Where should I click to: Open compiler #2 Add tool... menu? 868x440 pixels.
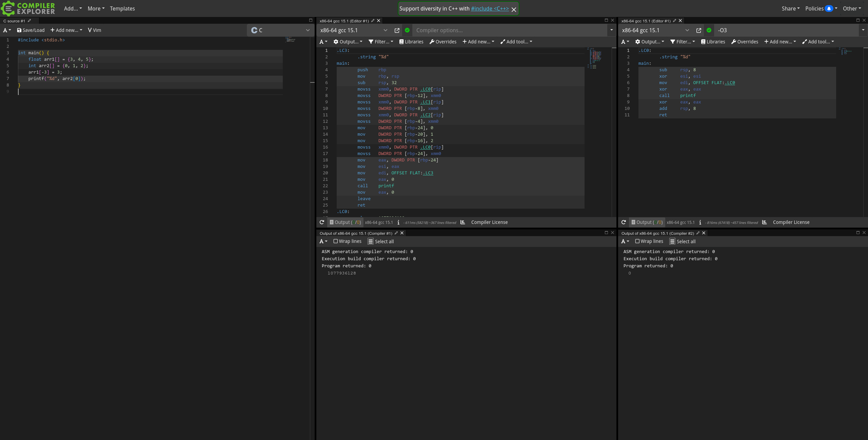[818, 42]
